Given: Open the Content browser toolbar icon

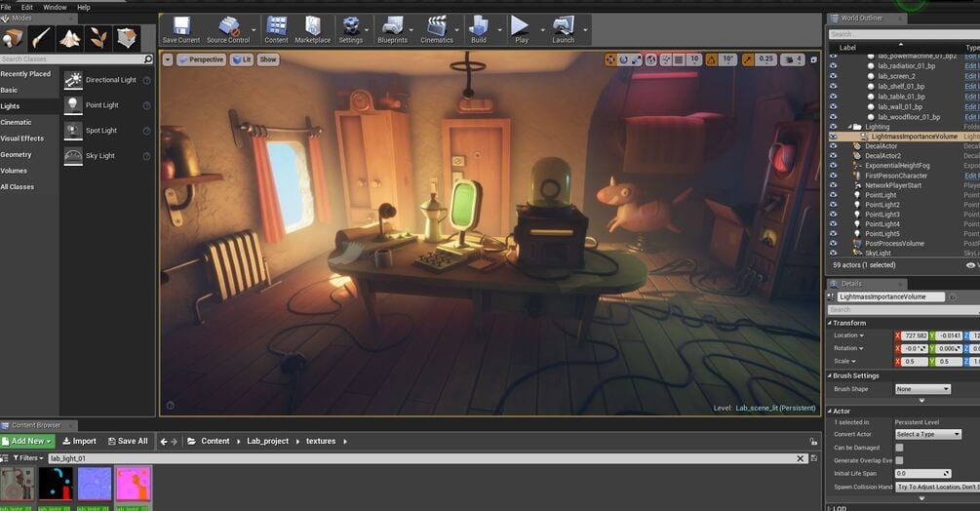Looking at the screenshot, I should click(276, 30).
